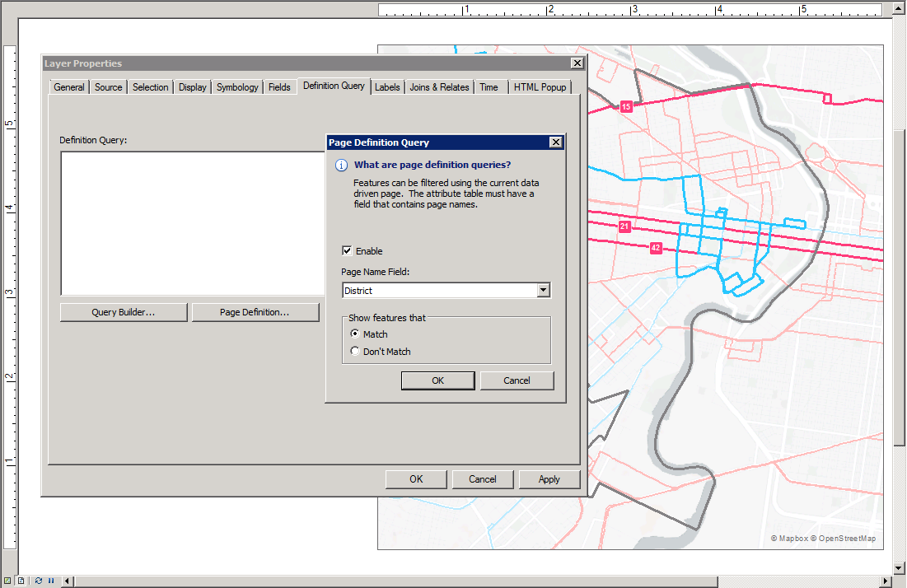Close the Page Definition Query dialog
Viewport: 907px width, 588px height.
[x=556, y=142]
